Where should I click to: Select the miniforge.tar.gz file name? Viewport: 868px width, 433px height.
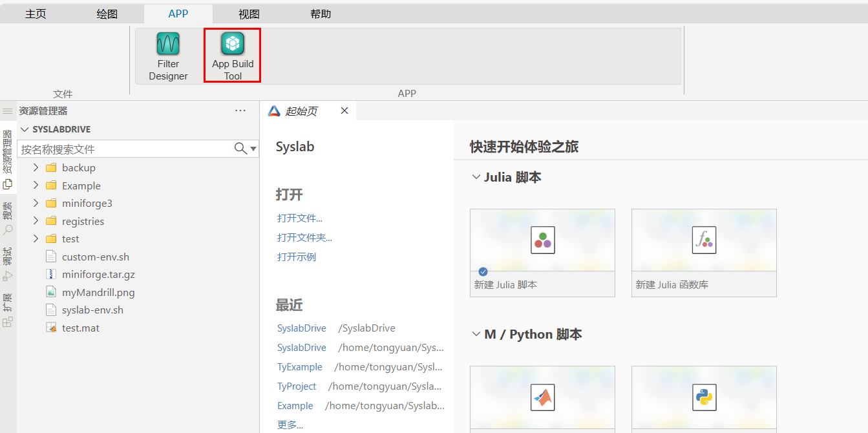pos(98,275)
